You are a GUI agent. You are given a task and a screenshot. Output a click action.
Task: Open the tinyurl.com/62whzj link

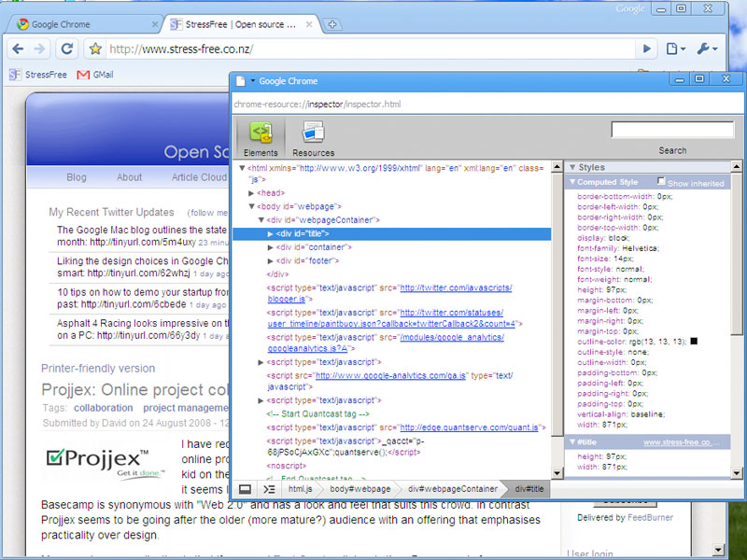point(138,273)
